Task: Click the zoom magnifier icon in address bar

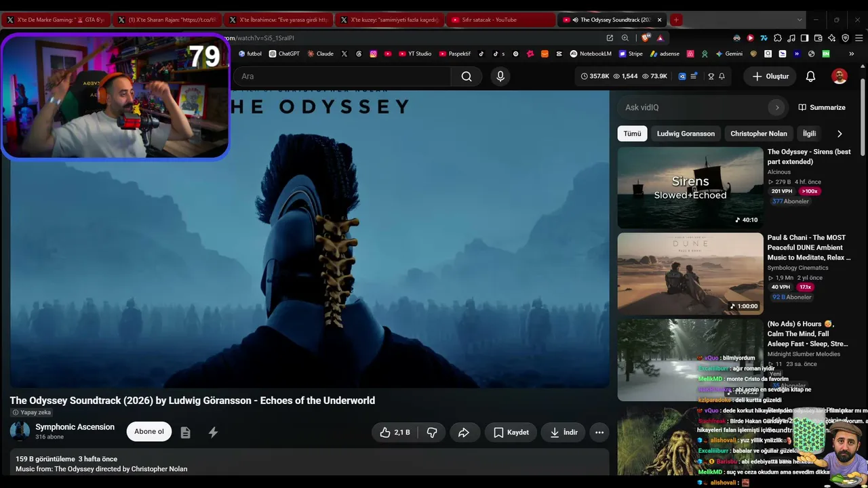Action: coord(625,38)
